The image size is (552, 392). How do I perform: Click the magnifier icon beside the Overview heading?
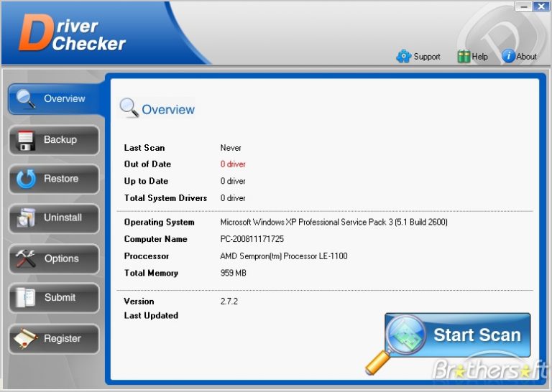point(129,108)
